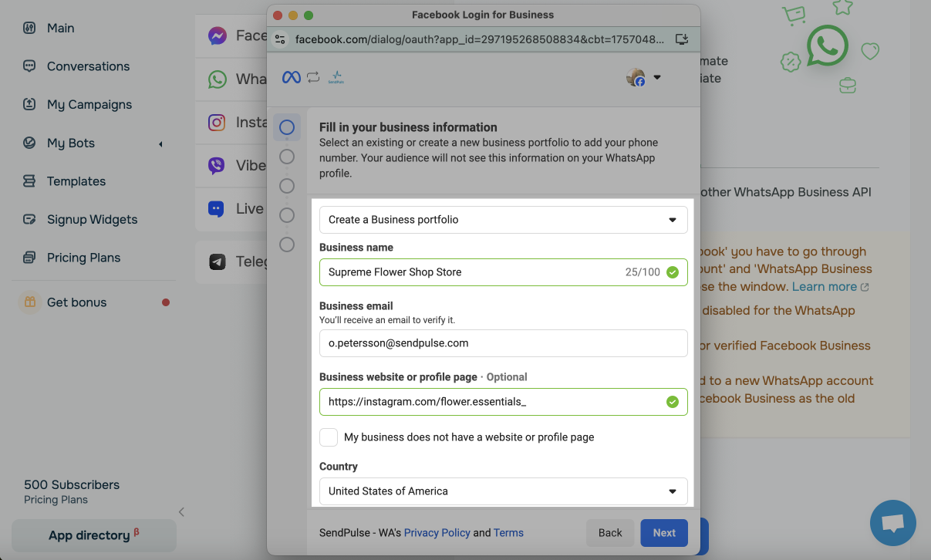The height and width of the screenshot is (560, 931).
Task: Open the Privacy Policy link
Action: [x=437, y=533]
